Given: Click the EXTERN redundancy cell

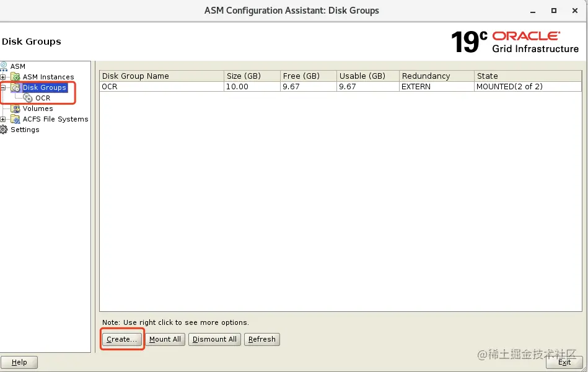Looking at the screenshot, I should point(437,87).
